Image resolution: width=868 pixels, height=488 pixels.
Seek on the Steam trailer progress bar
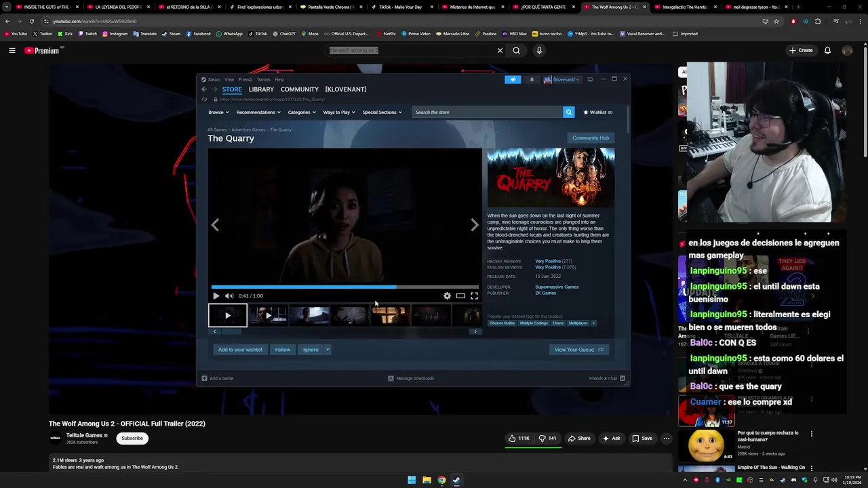coord(344,287)
